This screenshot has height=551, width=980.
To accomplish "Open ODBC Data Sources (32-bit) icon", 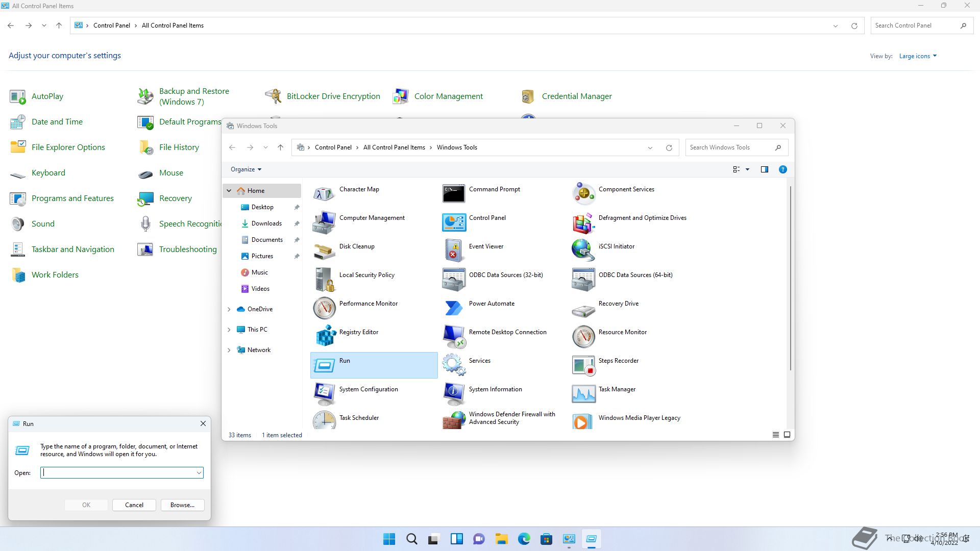I will click(454, 280).
